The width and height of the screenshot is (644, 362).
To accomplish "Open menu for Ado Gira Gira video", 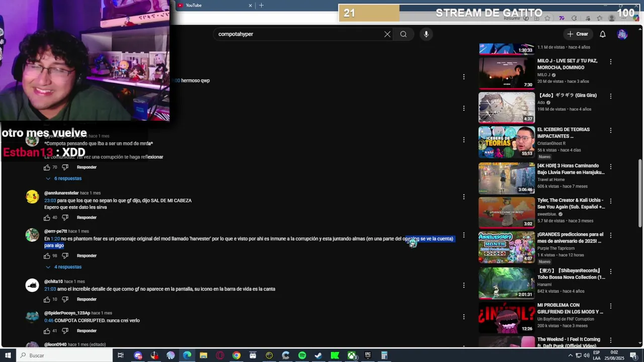I will click(x=611, y=96).
